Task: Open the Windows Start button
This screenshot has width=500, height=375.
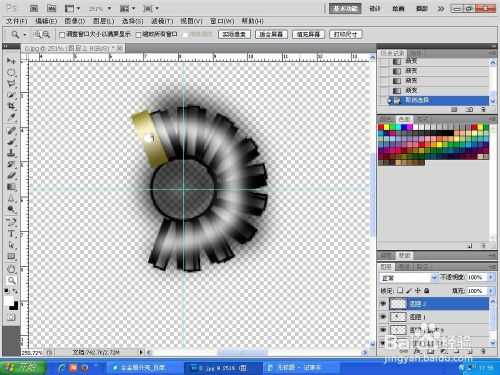Action: (24, 368)
